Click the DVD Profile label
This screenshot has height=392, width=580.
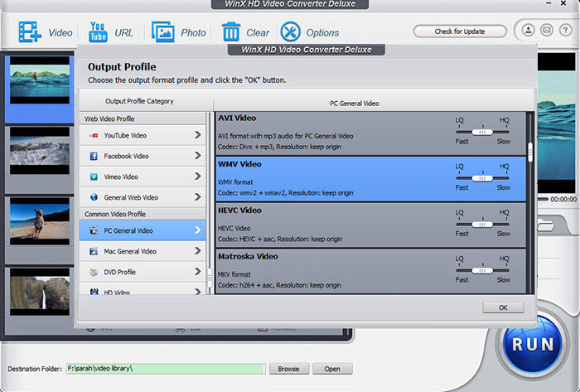(120, 272)
